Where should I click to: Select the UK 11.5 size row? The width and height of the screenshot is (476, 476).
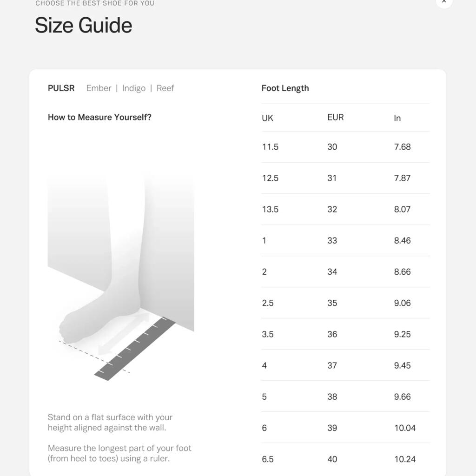point(345,147)
